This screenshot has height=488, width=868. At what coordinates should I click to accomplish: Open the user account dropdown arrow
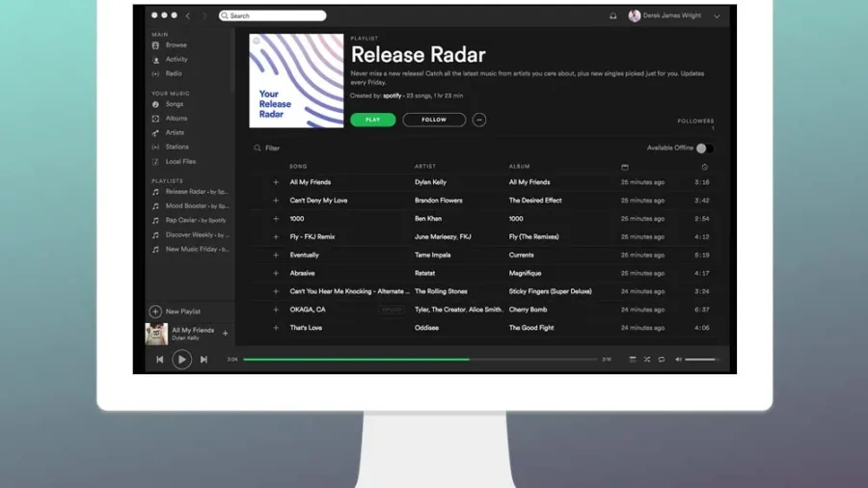coord(717,16)
